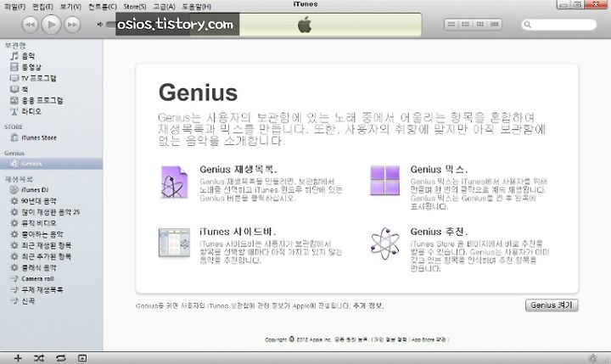This screenshot has height=364, width=611.
Task: Select Genius item in the sidebar
Action: coord(52,164)
